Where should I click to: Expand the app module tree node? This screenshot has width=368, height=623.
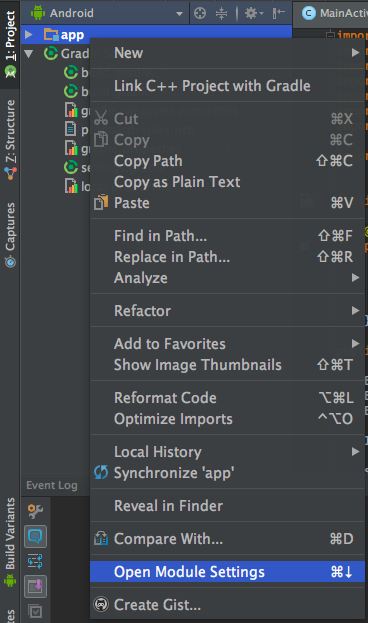click(x=29, y=35)
